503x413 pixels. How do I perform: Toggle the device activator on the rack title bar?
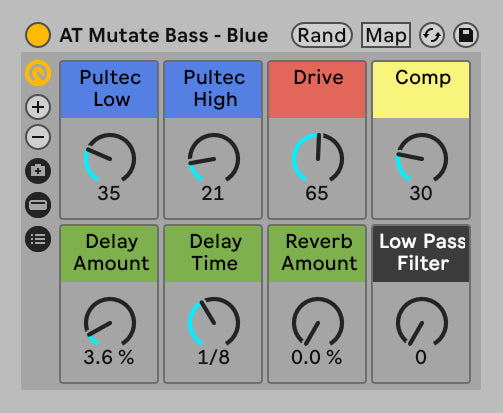click(x=38, y=35)
